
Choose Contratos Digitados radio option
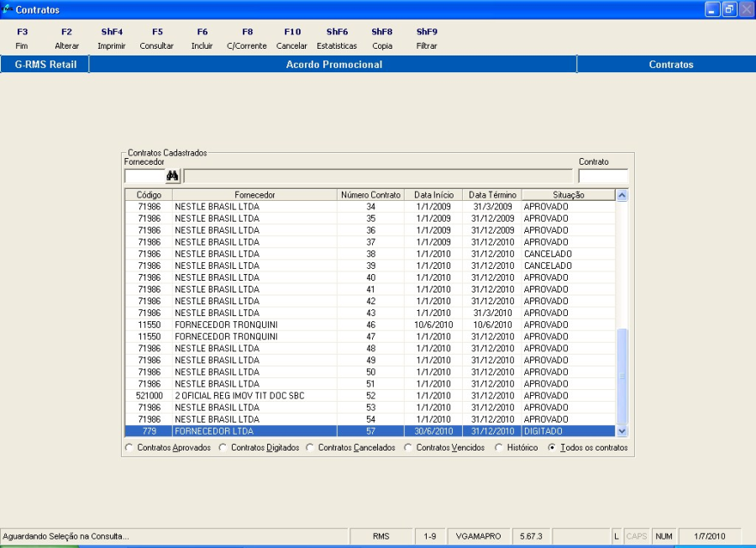click(x=223, y=448)
